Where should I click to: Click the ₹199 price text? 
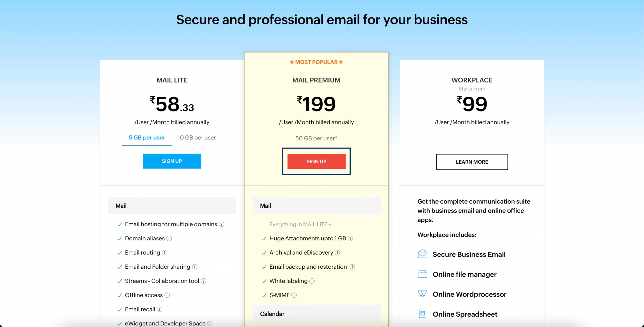[316, 103]
